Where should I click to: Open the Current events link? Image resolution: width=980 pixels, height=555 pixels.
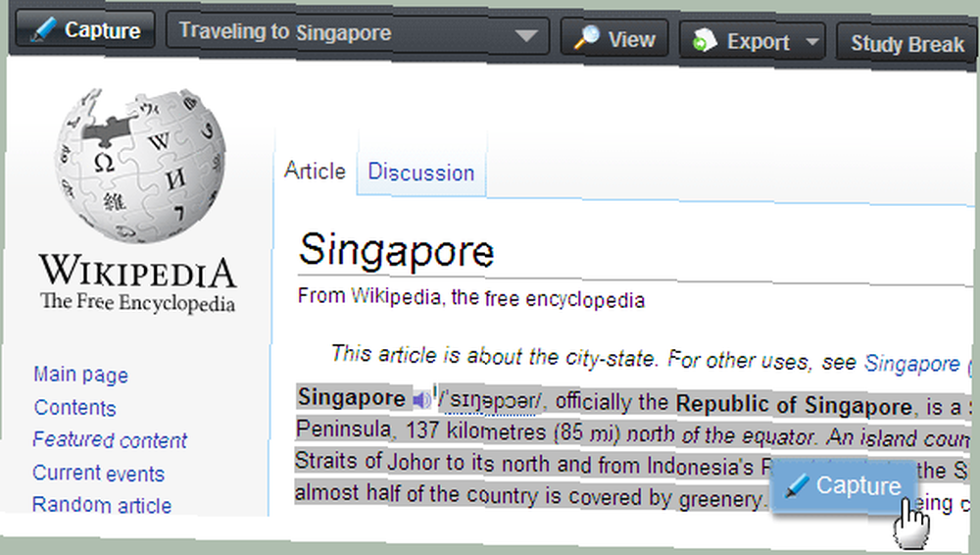click(x=98, y=473)
